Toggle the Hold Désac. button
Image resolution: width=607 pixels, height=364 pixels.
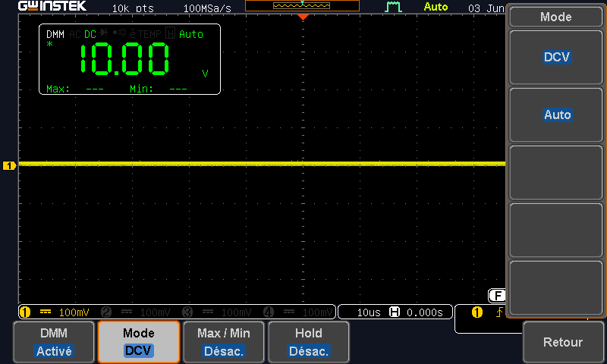pos(309,342)
